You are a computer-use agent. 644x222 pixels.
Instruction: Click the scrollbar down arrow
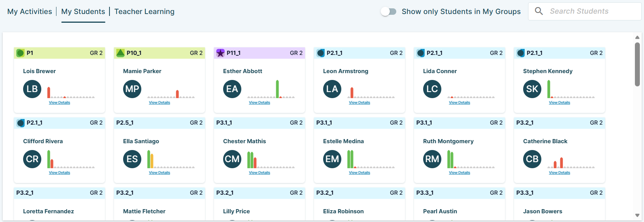tap(637, 216)
